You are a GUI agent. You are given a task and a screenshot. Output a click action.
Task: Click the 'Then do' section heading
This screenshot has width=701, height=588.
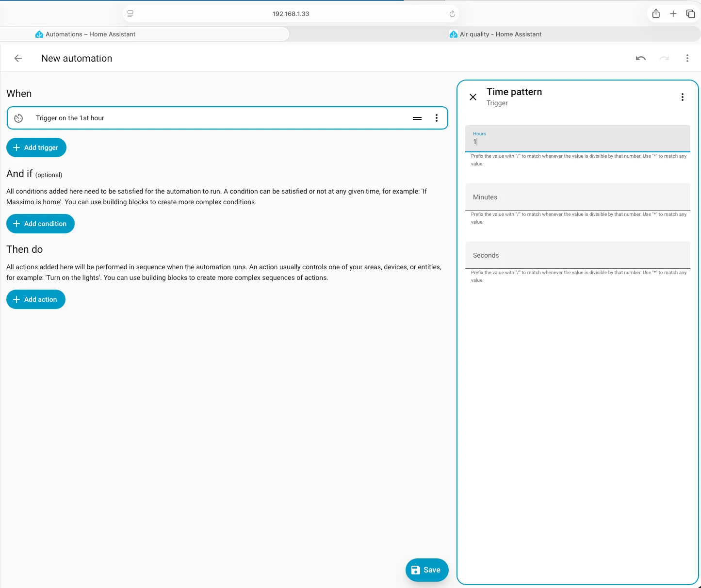[24, 249]
